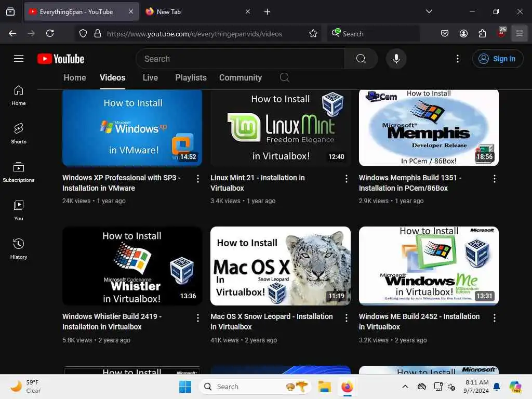Search within channel using magnifier icon
The height and width of the screenshot is (399, 532).
(284, 78)
